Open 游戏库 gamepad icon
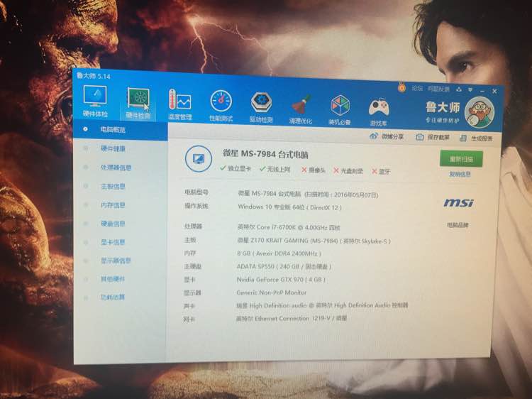532x399 pixels. [x=379, y=111]
